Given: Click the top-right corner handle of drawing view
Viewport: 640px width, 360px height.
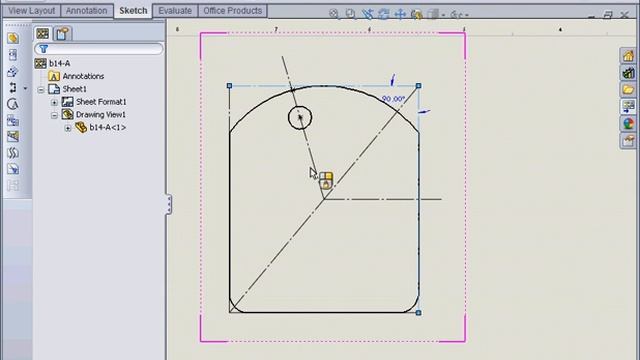Looking at the screenshot, I should [x=418, y=86].
